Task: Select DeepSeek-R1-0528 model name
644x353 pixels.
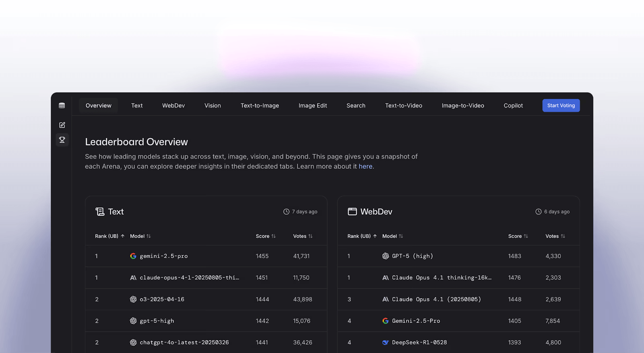Action: [419, 343]
